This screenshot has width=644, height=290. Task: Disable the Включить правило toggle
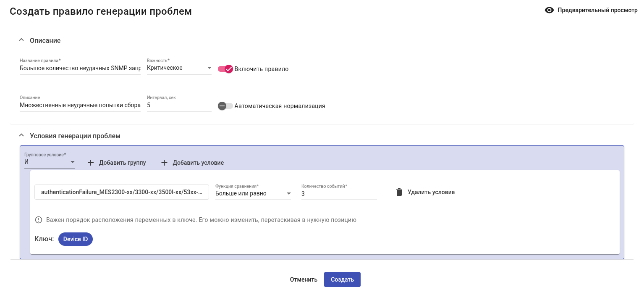(225, 69)
